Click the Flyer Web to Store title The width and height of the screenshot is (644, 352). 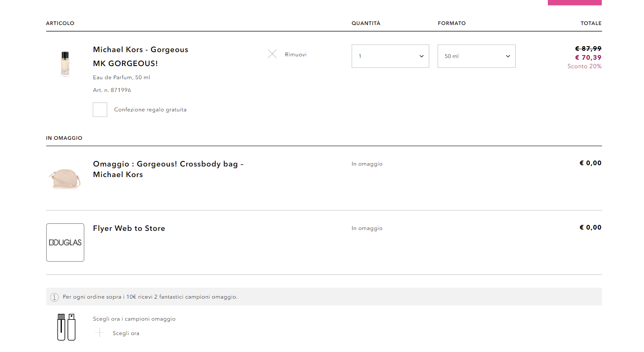(129, 228)
